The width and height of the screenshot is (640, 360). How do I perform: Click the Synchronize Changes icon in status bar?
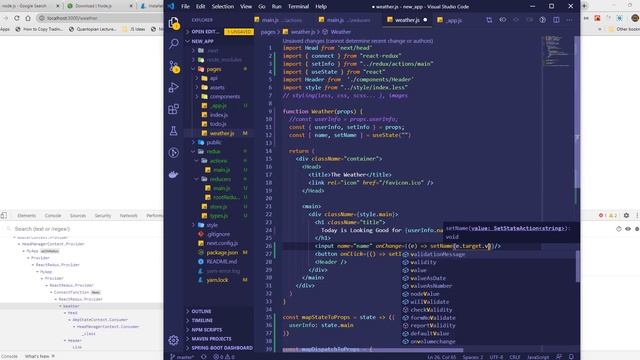pyautogui.click(x=204, y=357)
